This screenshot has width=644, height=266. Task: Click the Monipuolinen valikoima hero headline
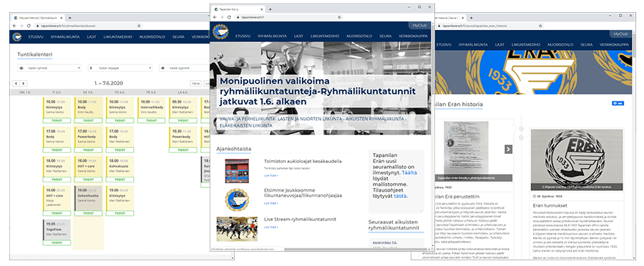318,91
